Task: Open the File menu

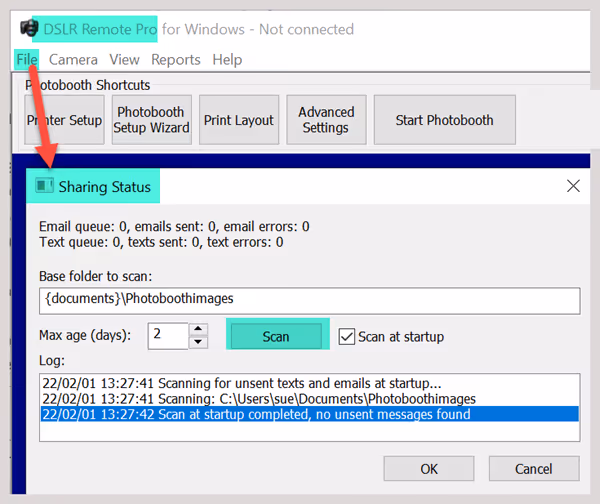Action: (x=27, y=60)
